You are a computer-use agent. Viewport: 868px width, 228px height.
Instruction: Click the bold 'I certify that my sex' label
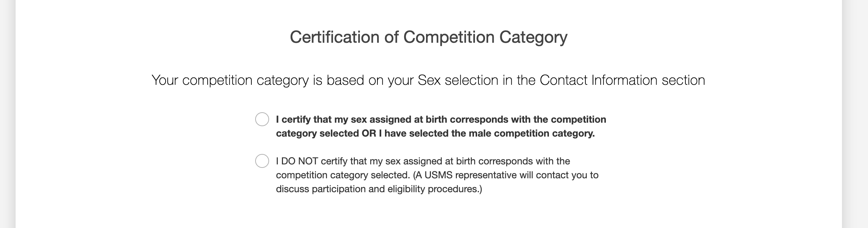(x=441, y=120)
